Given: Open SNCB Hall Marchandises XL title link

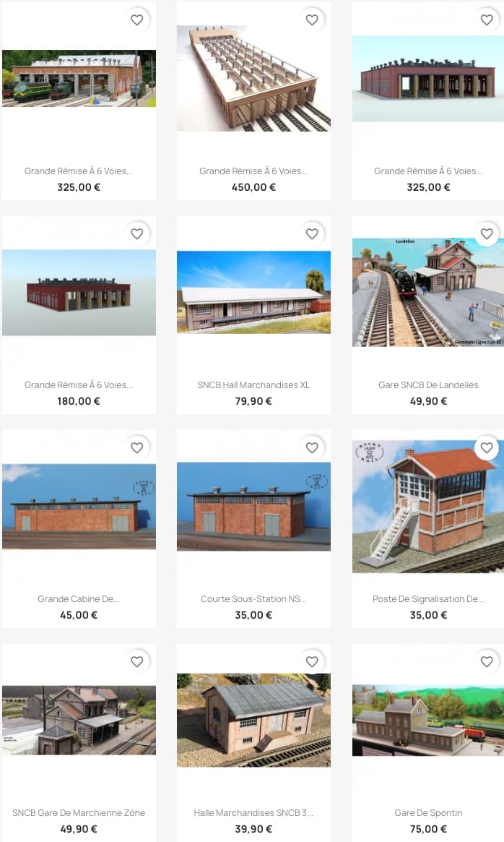Looking at the screenshot, I should pyautogui.click(x=253, y=385).
